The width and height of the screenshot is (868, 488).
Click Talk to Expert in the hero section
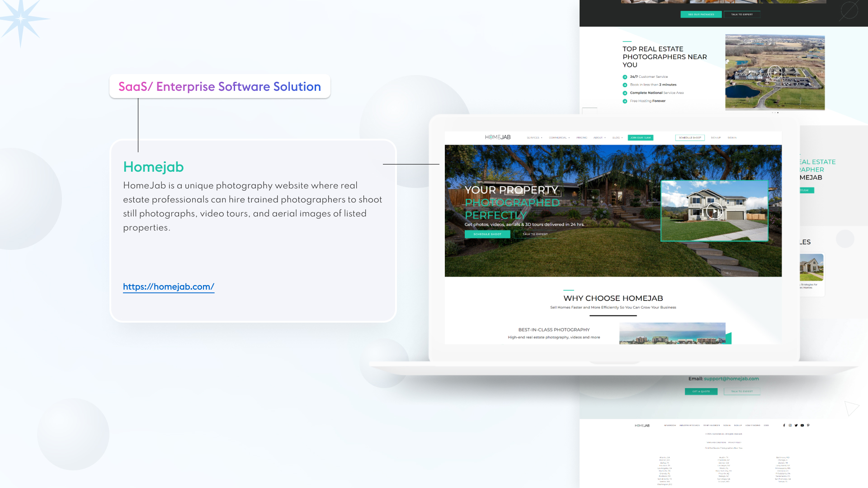535,234
